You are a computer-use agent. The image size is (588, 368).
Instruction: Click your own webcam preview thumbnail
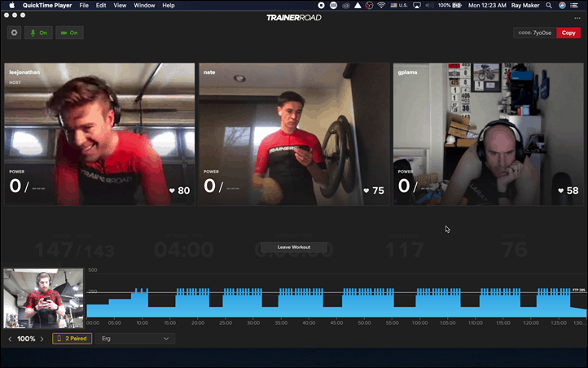[x=43, y=298]
